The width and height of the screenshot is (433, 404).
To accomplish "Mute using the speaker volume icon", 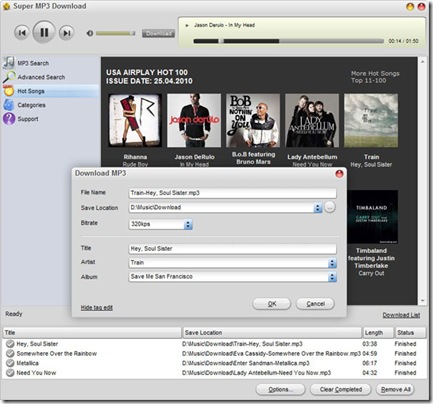I will [x=90, y=33].
